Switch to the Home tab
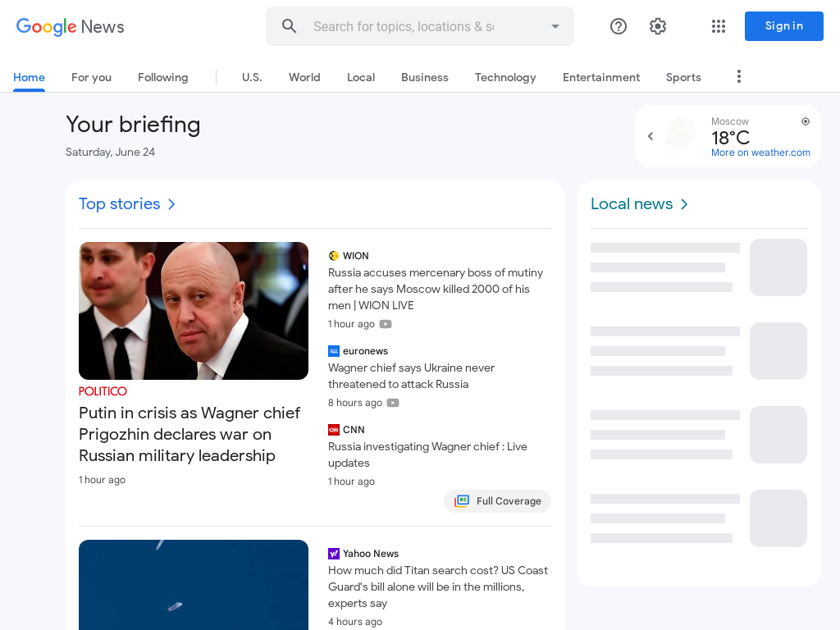 pos(29,77)
